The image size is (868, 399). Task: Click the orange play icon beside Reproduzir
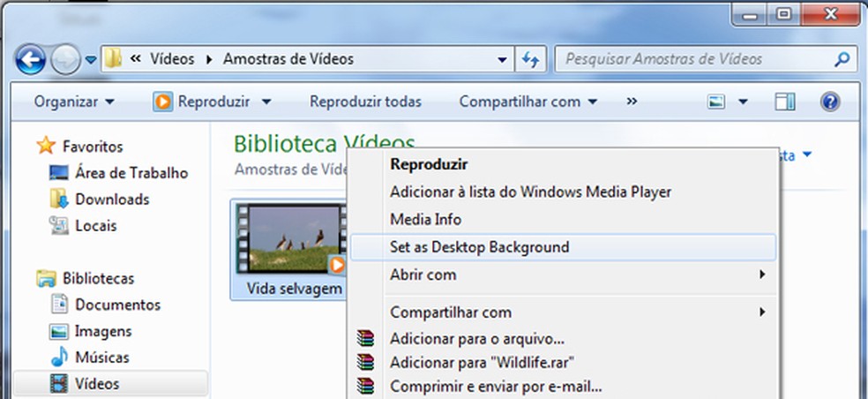pyautogui.click(x=162, y=102)
